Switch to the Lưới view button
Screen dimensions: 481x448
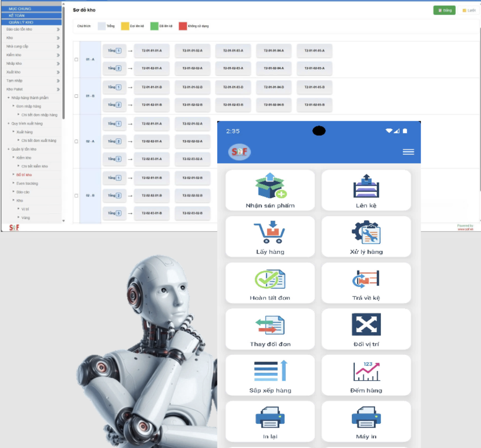(x=469, y=10)
